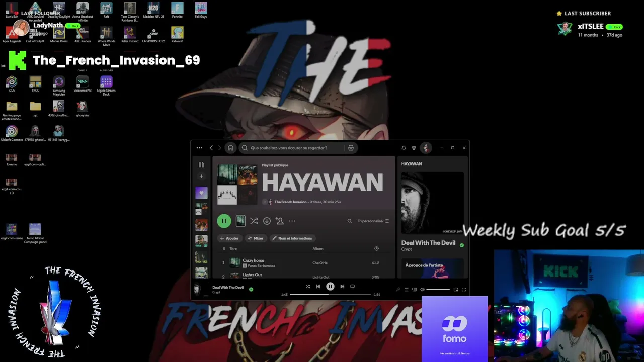Pause the HAYAWAN playlist with the green button
644x362 pixels.
(224, 221)
